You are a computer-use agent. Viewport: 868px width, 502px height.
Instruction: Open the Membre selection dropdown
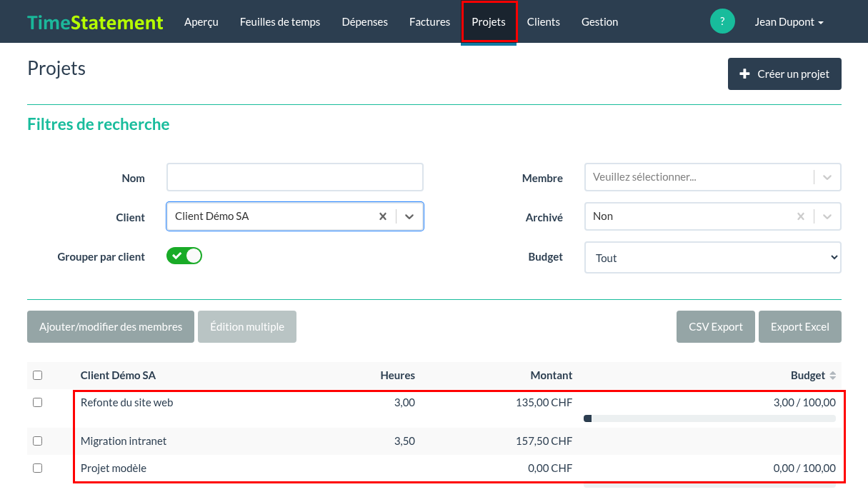[x=712, y=177]
